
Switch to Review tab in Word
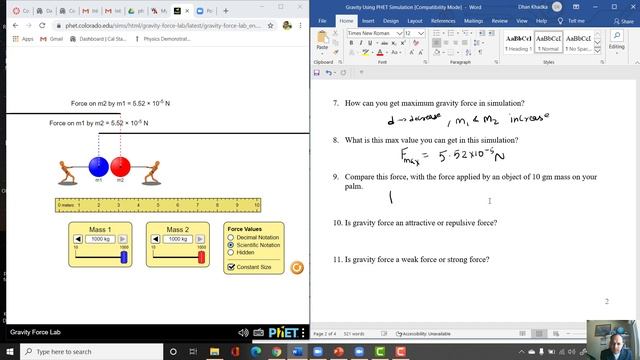(x=500, y=21)
